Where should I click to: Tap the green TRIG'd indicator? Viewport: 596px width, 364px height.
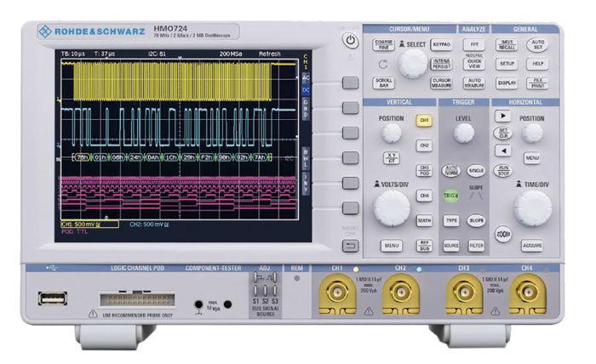450,196
